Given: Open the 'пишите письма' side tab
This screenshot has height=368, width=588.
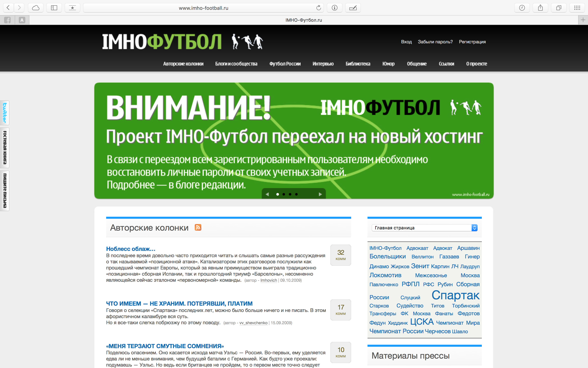Looking at the screenshot, I should pos(5,191).
